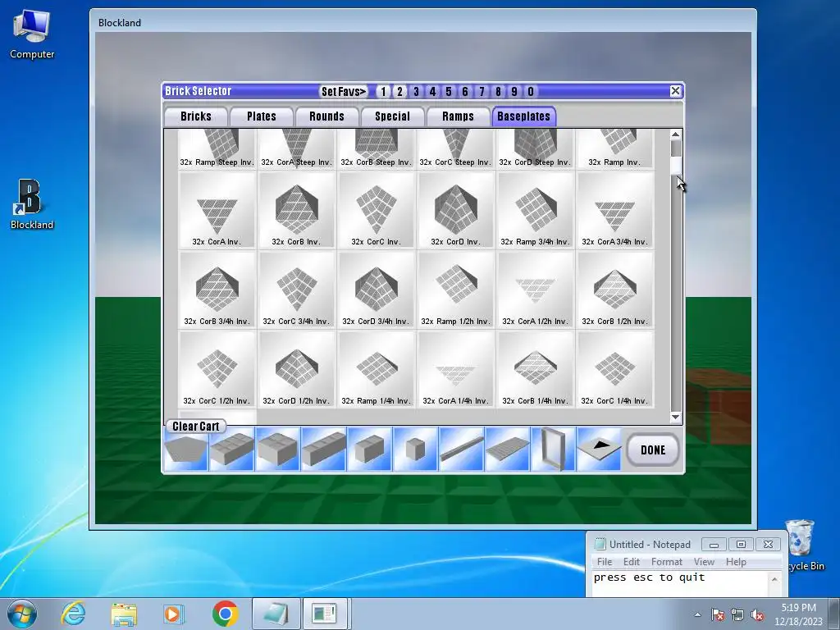The image size is (840, 630).
Task: Click the brick list scroll down arrow
Action: [676, 417]
